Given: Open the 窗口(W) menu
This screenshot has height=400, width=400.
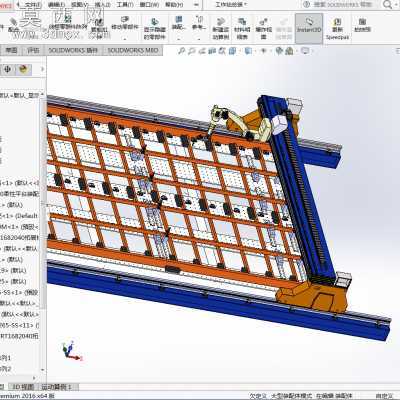Looking at the screenshot, I should click(x=149, y=4).
